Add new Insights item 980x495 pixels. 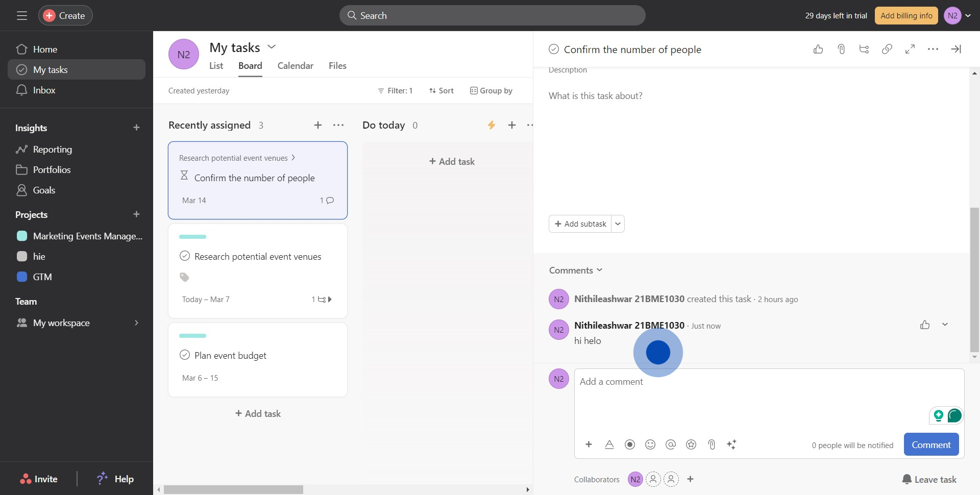[136, 128]
